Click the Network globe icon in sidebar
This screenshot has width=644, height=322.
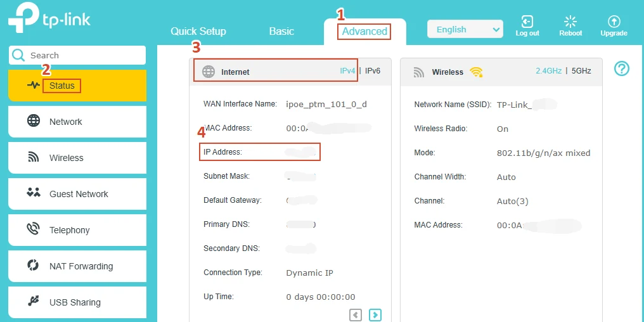[34, 121]
